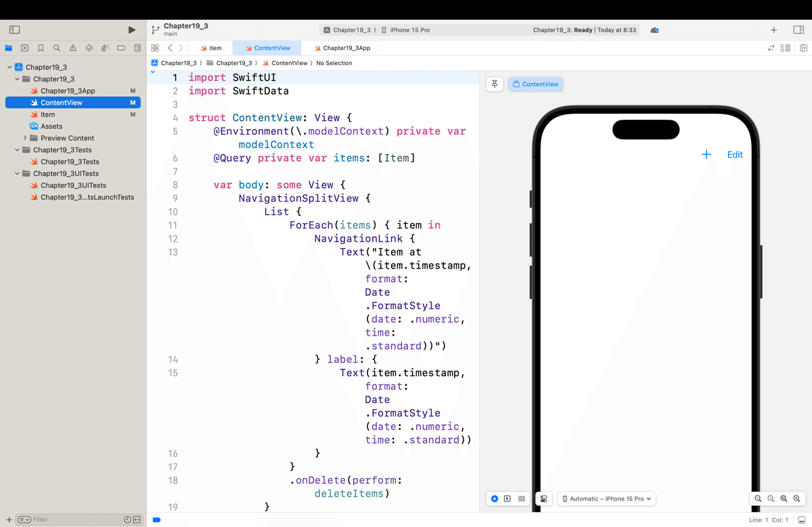Screen dimensions: 812x527
Task: Select Assets catalog in navigator
Action: [51, 127]
